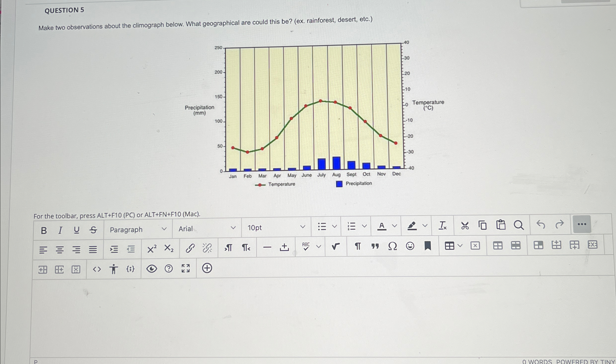The width and height of the screenshot is (616, 364).
Task: Insert a bullet list
Action: [x=322, y=227]
